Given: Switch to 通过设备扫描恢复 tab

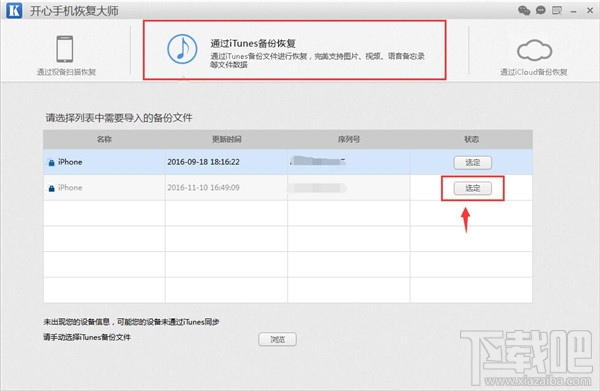Looking at the screenshot, I should pyautogui.click(x=66, y=72).
